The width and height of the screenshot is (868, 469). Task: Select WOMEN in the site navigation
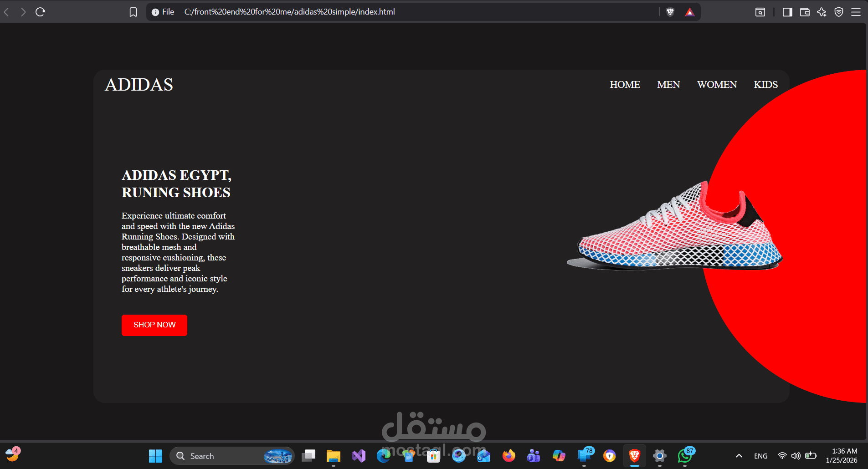click(x=717, y=85)
